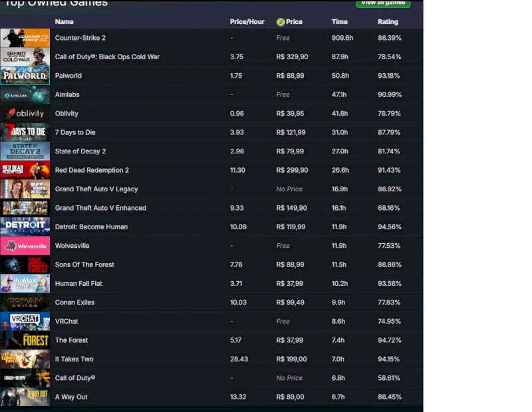Select the Oblivity game thumbnail
Screen dimensions: 532x412
pos(25,113)
